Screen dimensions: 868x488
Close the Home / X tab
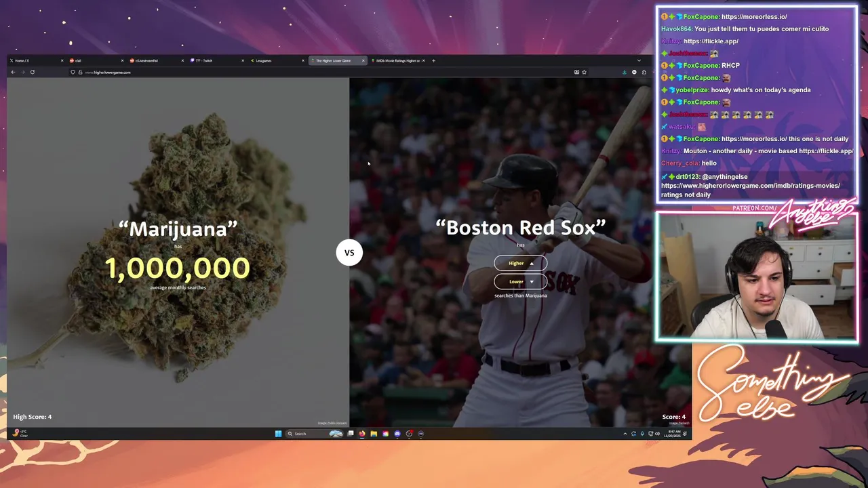click(62, 60)
